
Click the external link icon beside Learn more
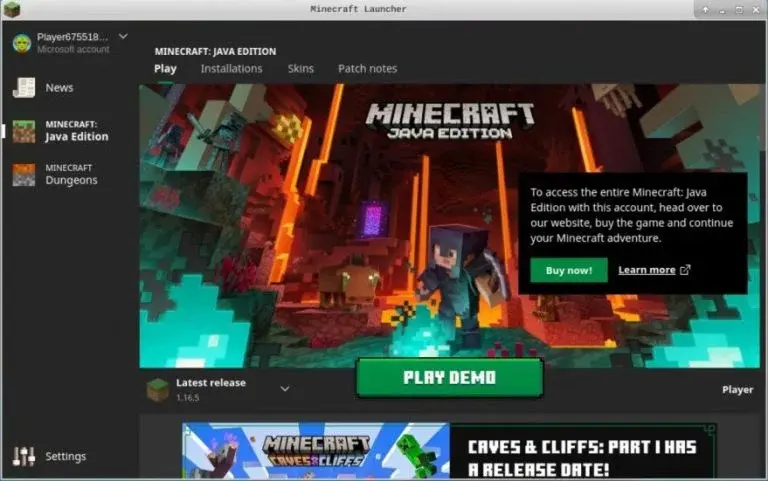pyautogui.click(x=685, y=270)
